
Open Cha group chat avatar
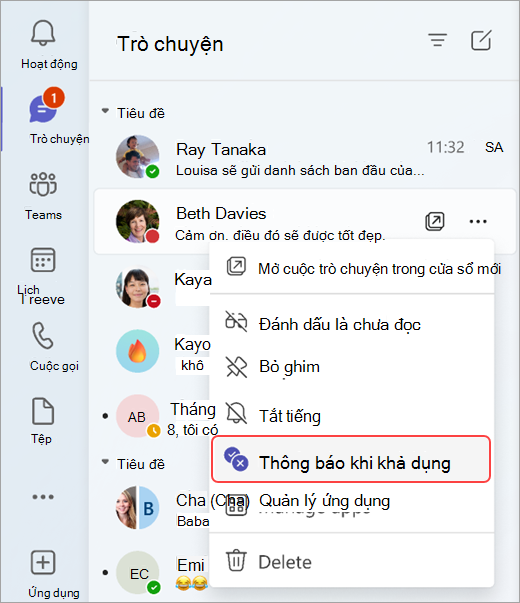[138, 507]
